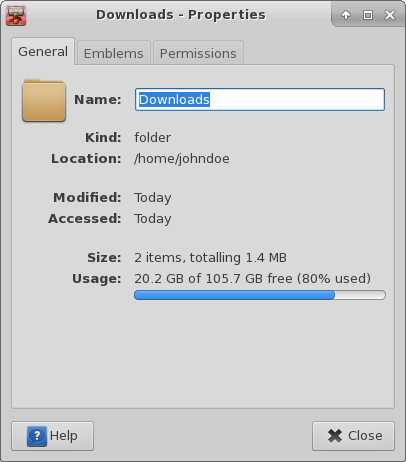Switch to the Emblems tab
Viewport: 406px width, 462px height.
[114, 53]
